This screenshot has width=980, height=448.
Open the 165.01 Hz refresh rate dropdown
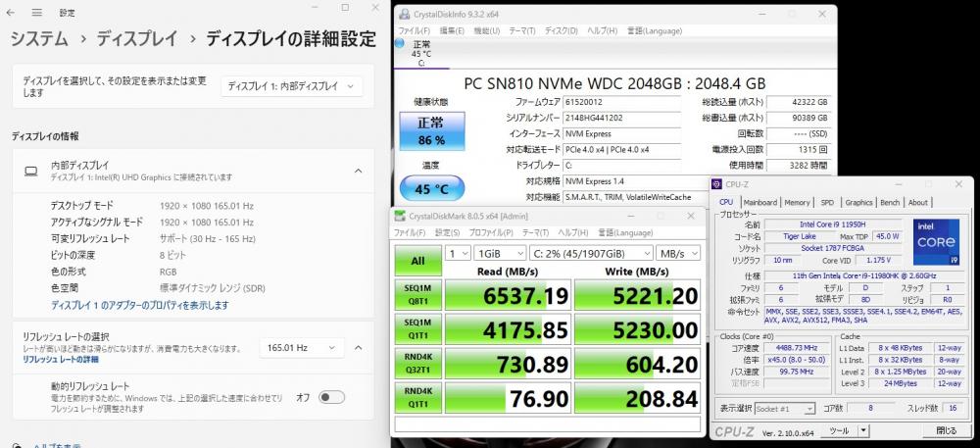[x=302, y=347]
